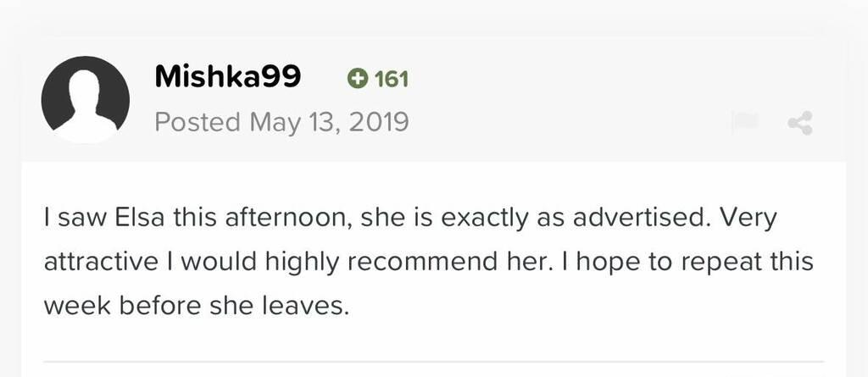868x377 pixels.
Task: Open the May 13, 2019 date permalink
Action: coord(329,123)
